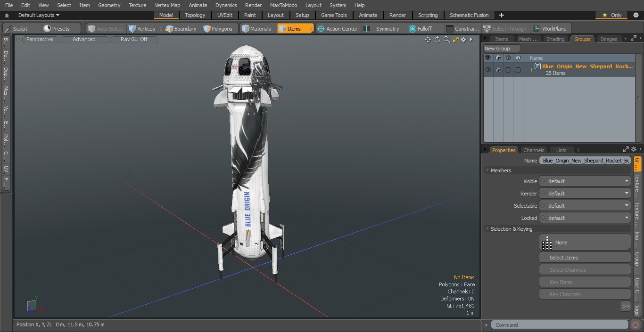Switch to Materials selection mode
This screenshot has width=644, height=332.
tap(256, 29)
